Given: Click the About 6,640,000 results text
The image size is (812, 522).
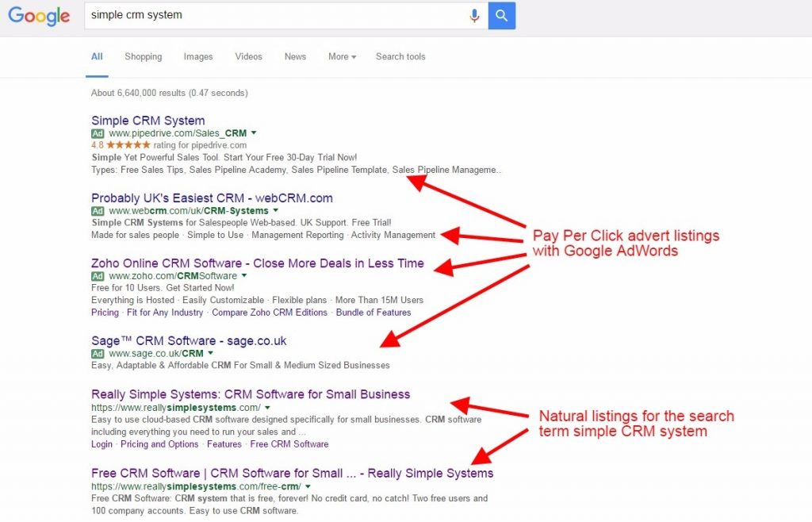Looking at the screenshot, I should tap(170, 94).
